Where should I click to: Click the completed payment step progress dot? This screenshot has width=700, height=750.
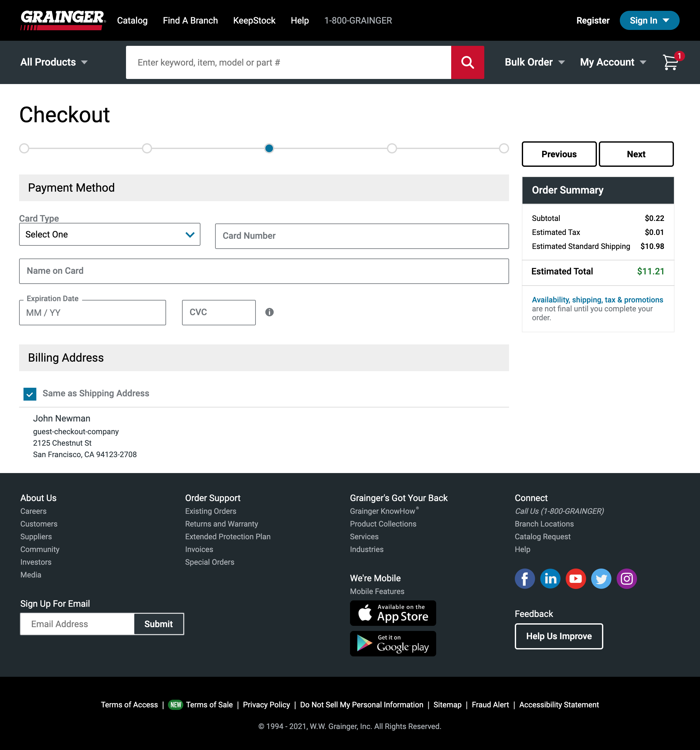[x=269, y=148]
